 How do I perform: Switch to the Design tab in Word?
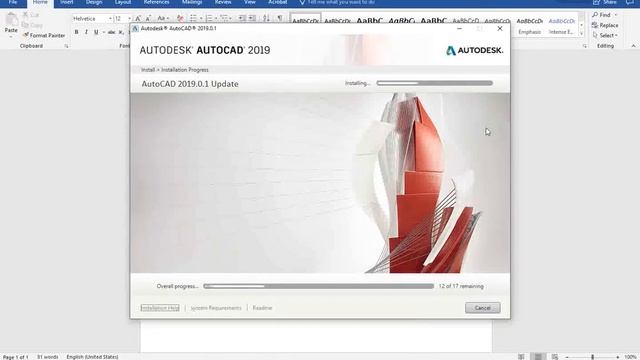(94, 2)
